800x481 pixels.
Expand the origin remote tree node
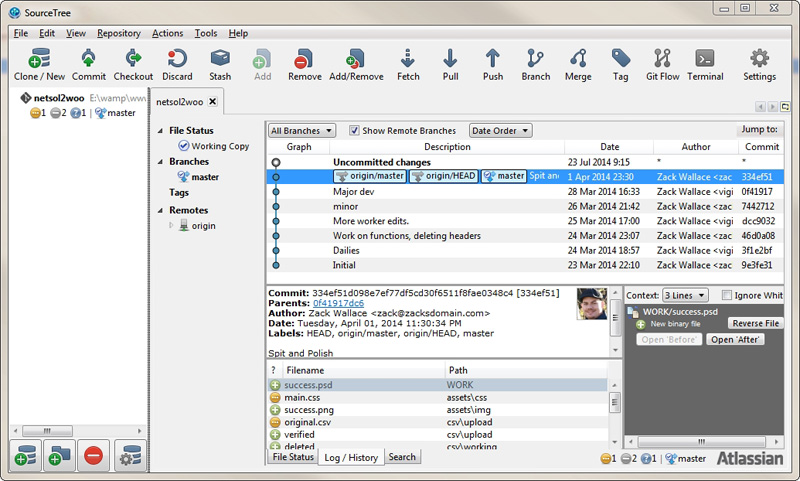pos(171,226)
